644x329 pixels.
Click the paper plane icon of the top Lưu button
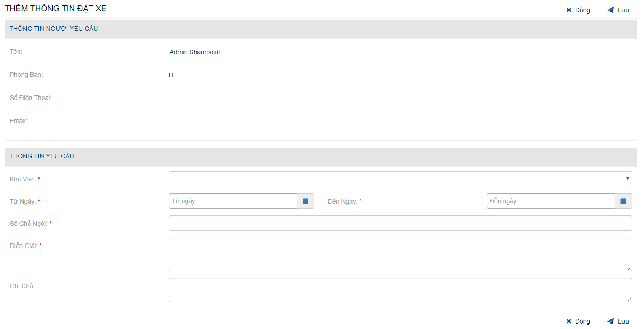610,10
